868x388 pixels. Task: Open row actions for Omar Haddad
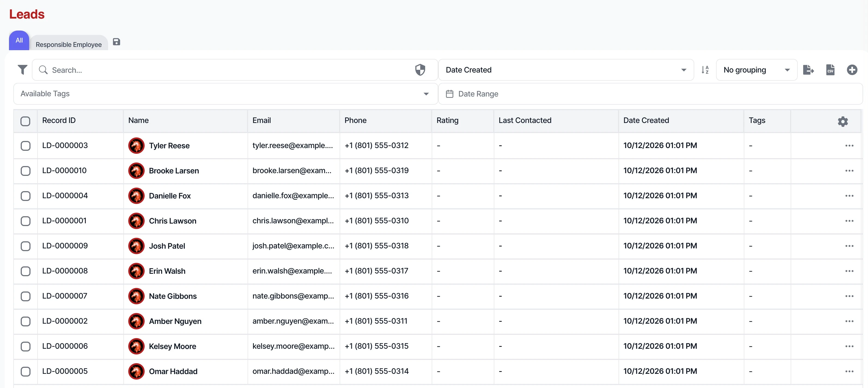(849, 371)
